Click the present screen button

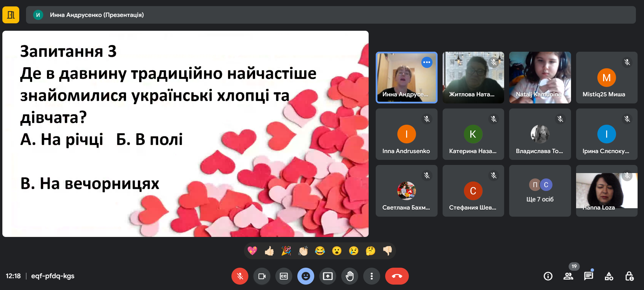(x=328, y=276)
